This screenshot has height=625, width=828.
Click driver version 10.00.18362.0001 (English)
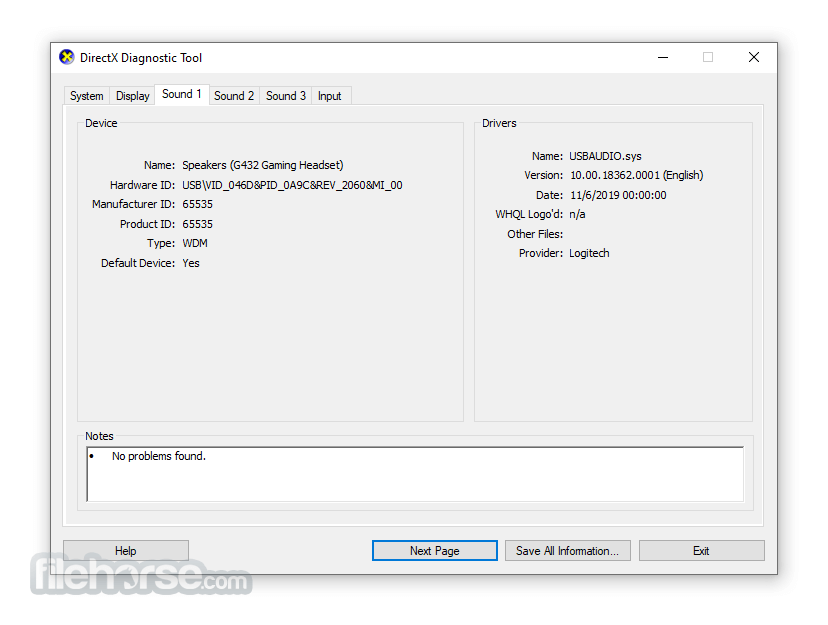(636, 175)
